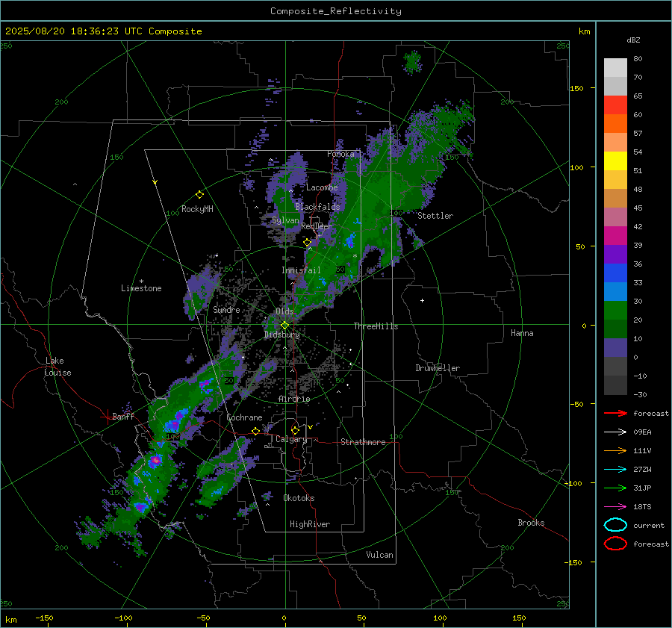The height and width of the screenshot is (628, 672).
Task: Select the orange 111V arrow icon
Action: pos(615,450)
